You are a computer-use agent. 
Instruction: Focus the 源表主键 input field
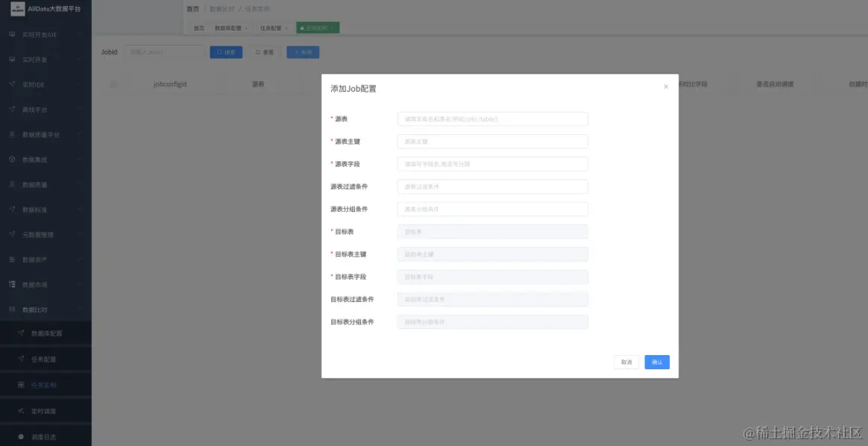click(x=493, y=142)
